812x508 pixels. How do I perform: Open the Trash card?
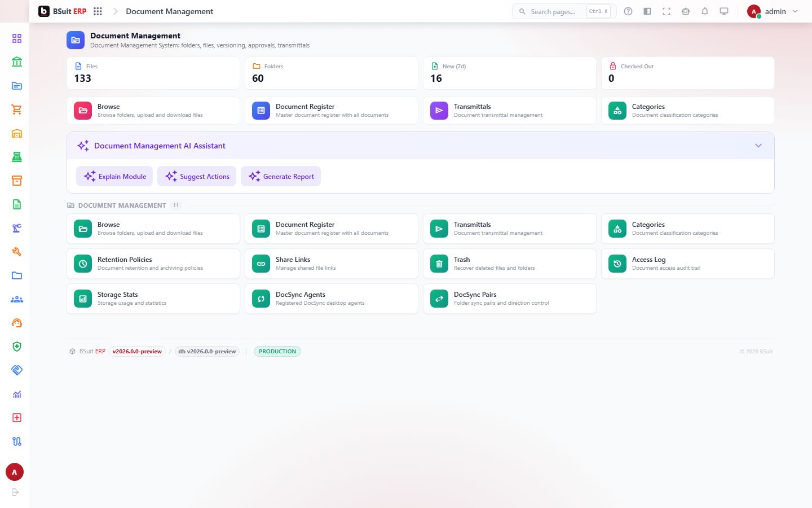(x=510, y=264)
